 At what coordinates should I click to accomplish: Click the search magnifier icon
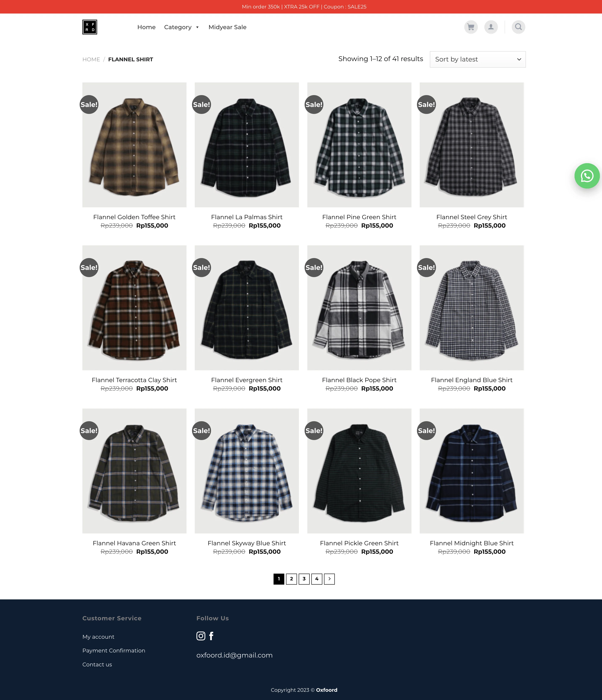point(518,27)
